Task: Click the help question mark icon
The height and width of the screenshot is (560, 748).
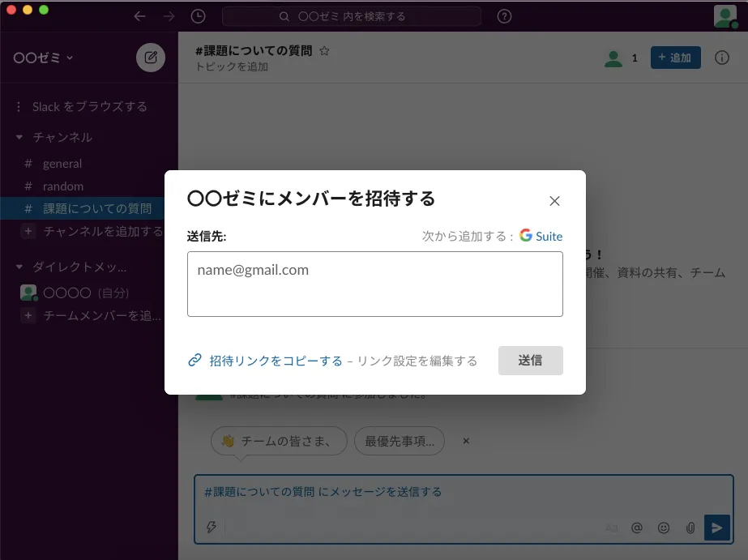Action: 504,16
